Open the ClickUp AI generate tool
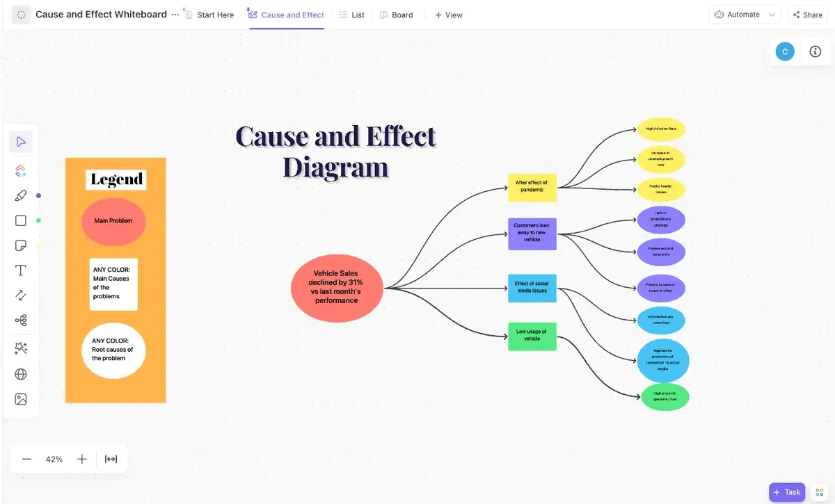This screenshot has width=835, height=504. point(21,170)
